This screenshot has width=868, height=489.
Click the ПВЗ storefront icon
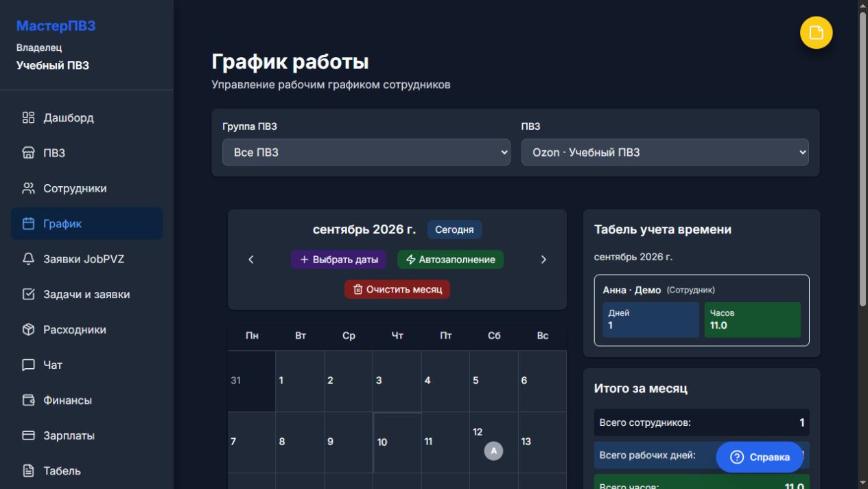pos(28,153)
